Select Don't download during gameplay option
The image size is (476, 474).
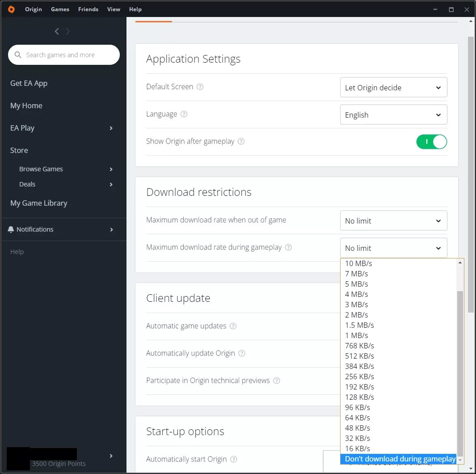pos(399,459)
